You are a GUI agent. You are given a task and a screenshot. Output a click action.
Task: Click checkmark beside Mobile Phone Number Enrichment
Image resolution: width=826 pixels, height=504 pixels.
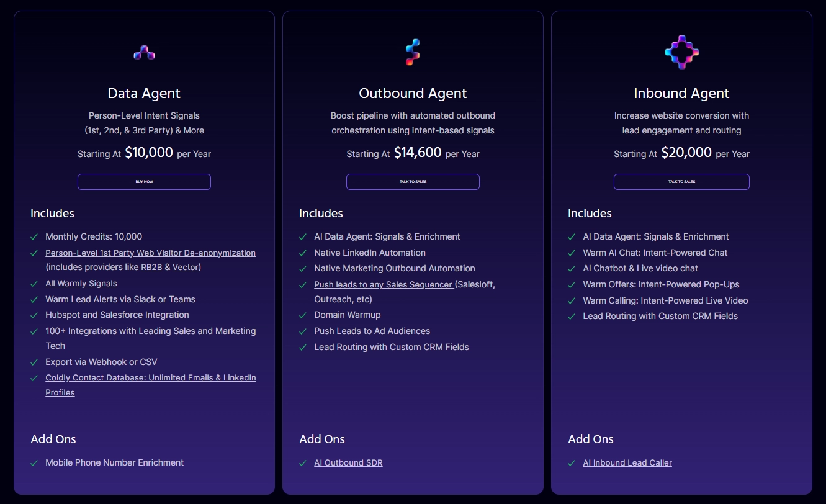click(x=34, y=462)
